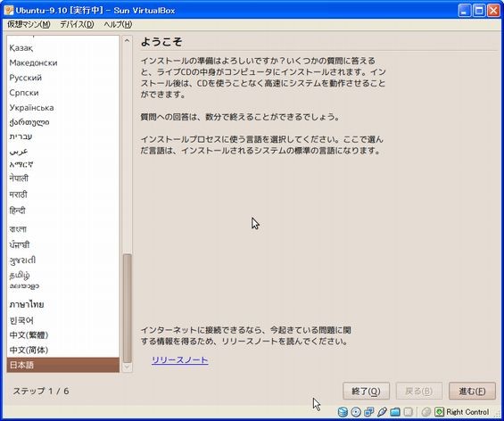Viewport: 504px width, 421px height.
Task: Select አማርኛ Amharic in the language list
Action: tap(63, 164)
